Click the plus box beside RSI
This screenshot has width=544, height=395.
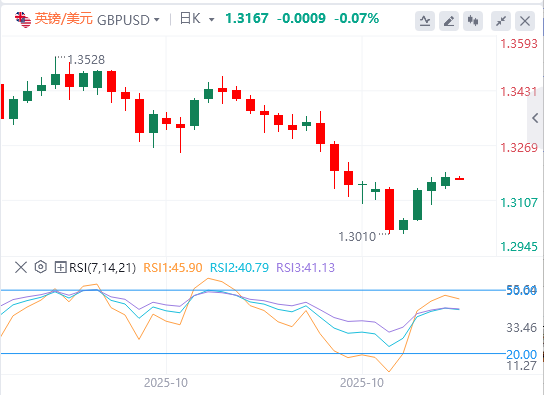coord(60,267)
